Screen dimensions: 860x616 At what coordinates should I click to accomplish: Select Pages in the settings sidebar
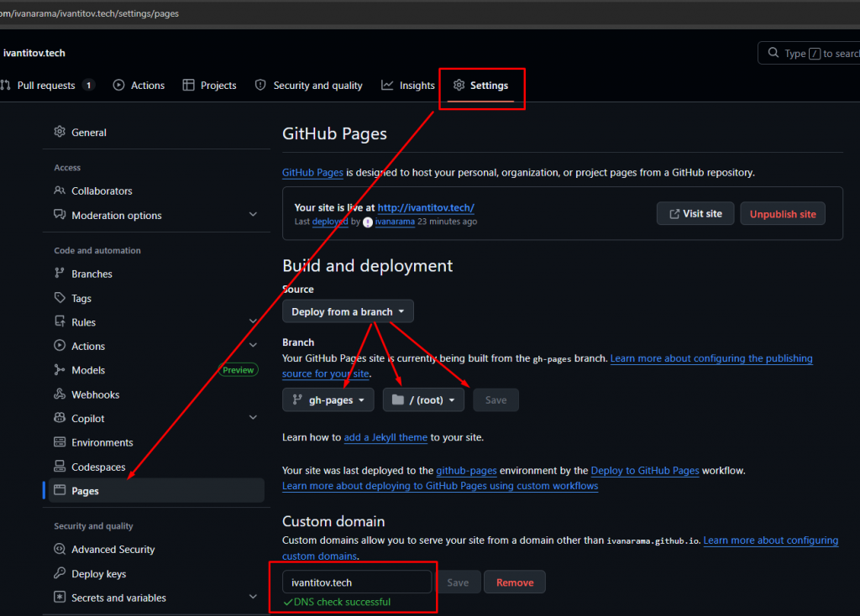click(156, 490)
